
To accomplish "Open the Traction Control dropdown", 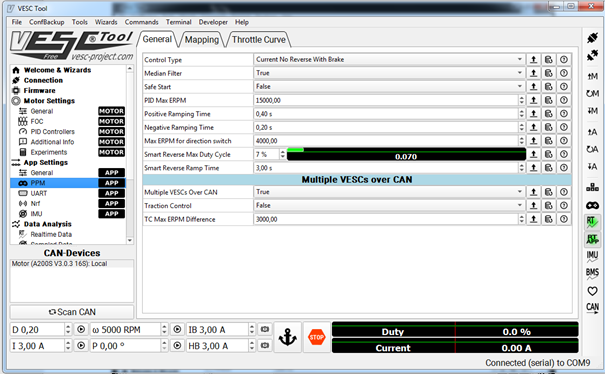I will tap(389, 205).
